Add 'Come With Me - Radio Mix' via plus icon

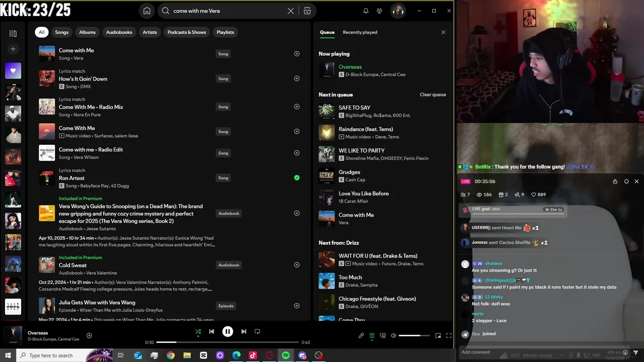coord(297,107)
